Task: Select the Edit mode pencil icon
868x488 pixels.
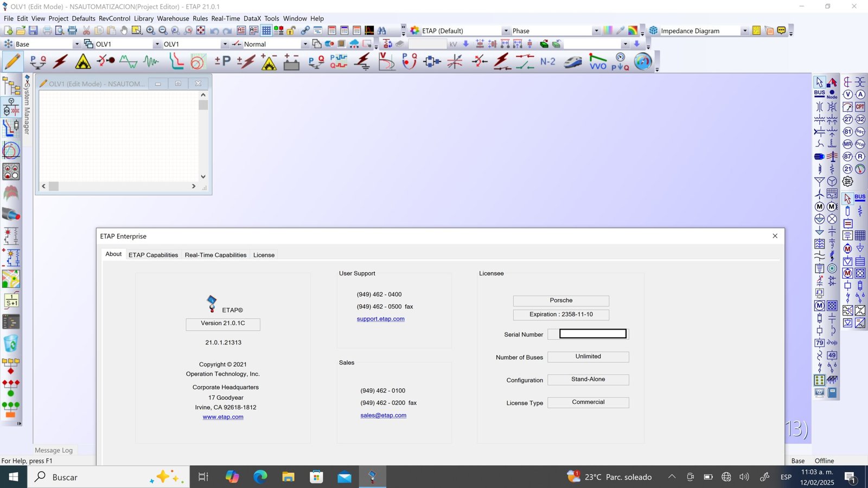Action: coord(12,61)
